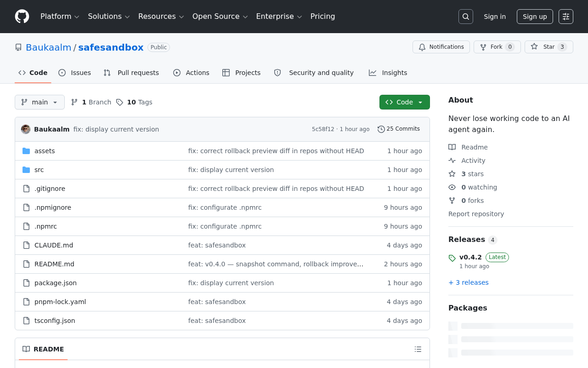Screen dimensions: 588x368
Task: Click the Sign in link
Action: (x=495, y=17)
